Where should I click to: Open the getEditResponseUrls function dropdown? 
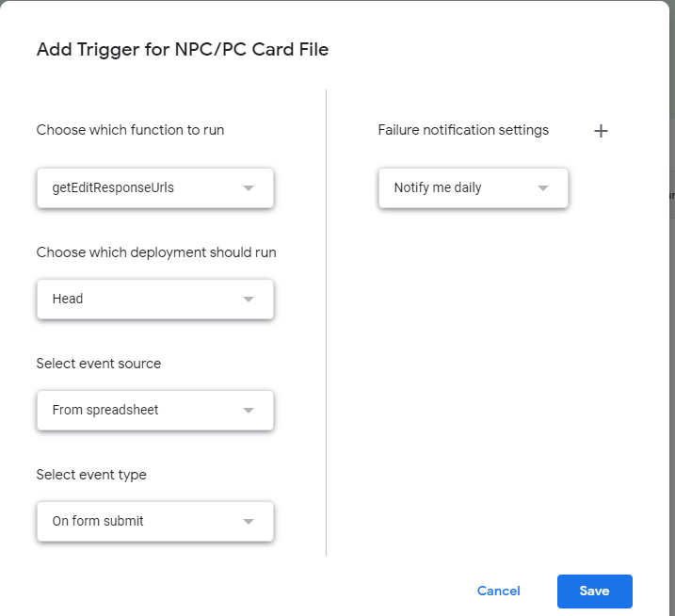coord(141,188)
